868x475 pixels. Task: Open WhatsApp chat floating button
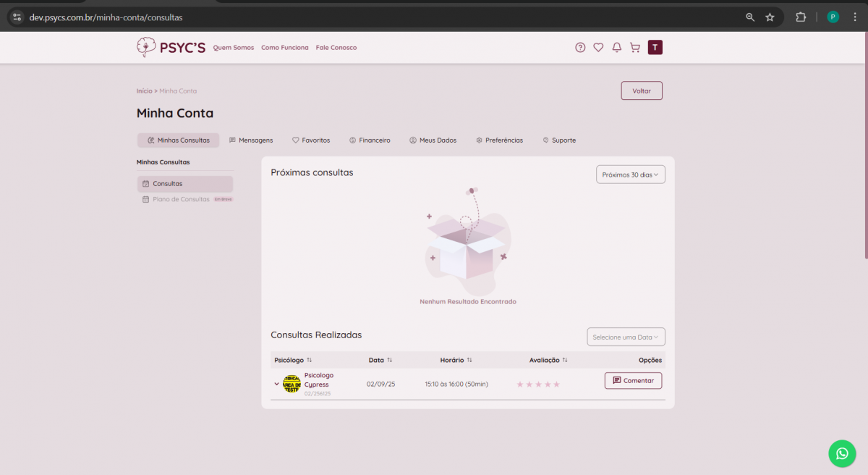[x=842, y=453]
